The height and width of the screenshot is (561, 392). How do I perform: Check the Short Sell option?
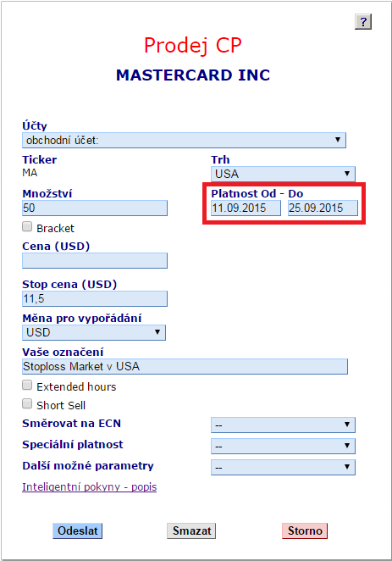(x=27, y=403)
